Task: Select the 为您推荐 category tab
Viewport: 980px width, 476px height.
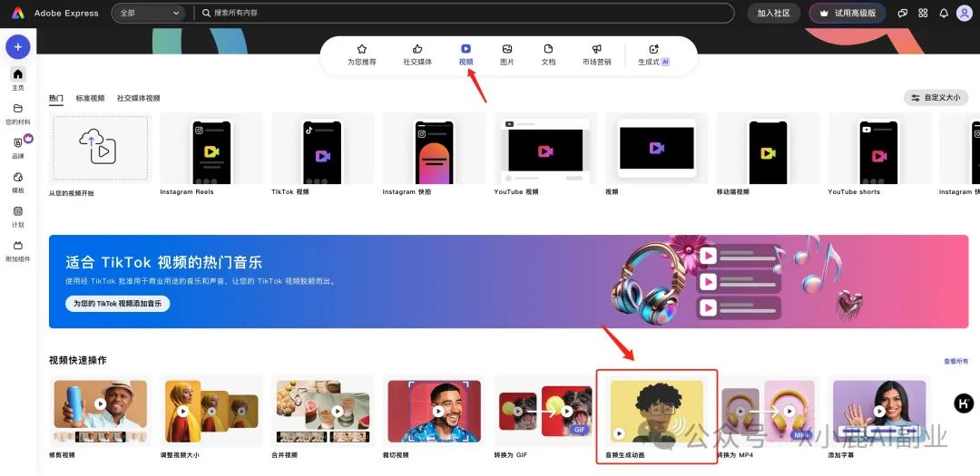Action: (x=362, y=55)
